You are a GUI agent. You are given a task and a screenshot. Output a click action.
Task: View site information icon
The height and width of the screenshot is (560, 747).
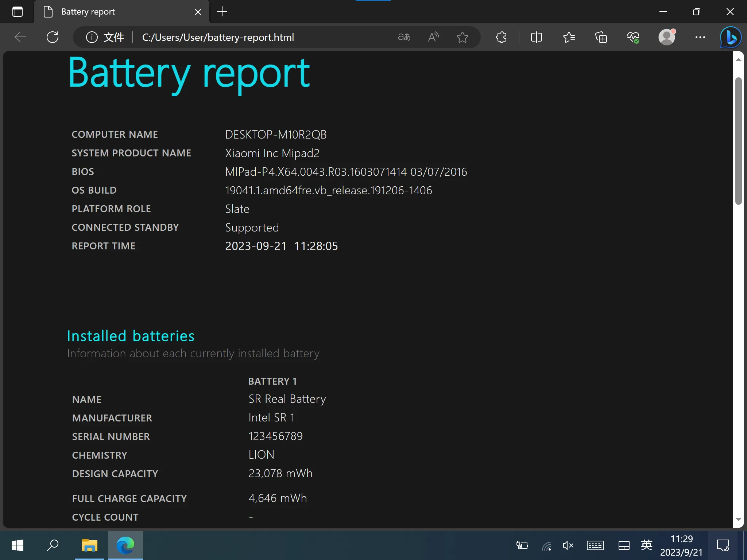[92, 37]
